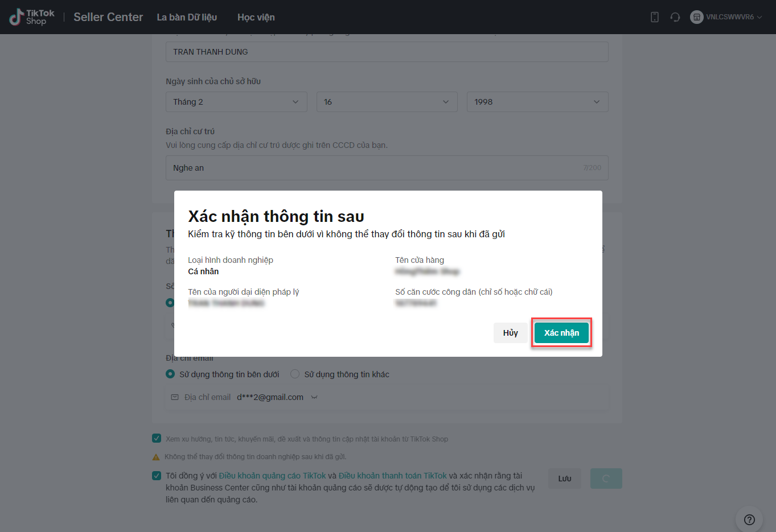Click the TikTok Shop logo

tap(32, 17)
